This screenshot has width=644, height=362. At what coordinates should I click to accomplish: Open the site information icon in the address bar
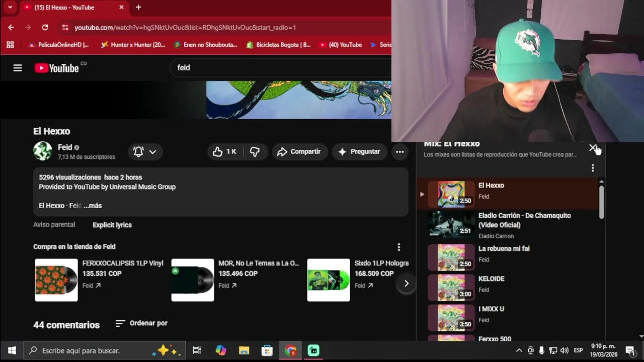[x=65, y=28]
